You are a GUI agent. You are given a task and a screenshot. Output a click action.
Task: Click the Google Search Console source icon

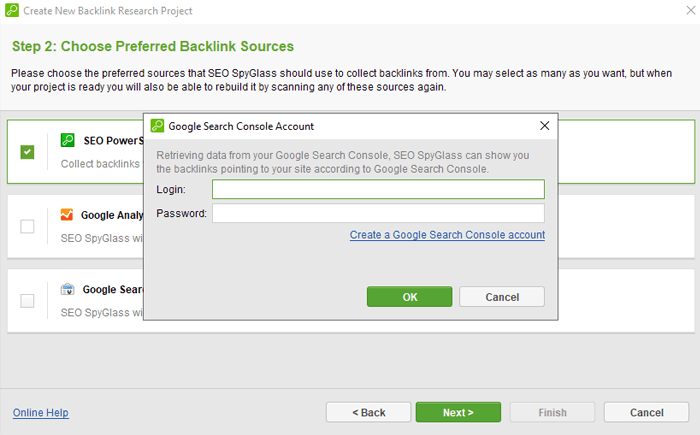pos(67,289)
